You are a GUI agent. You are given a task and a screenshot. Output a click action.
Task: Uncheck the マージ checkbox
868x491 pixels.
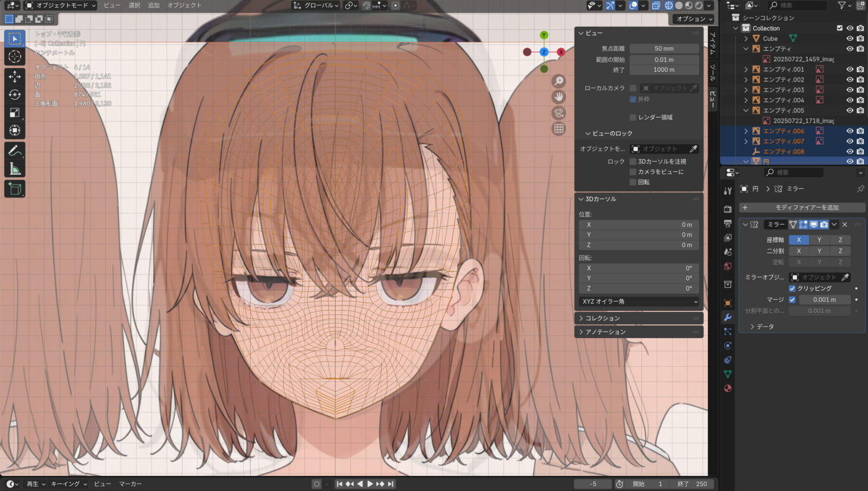click(x=792, y=299)
